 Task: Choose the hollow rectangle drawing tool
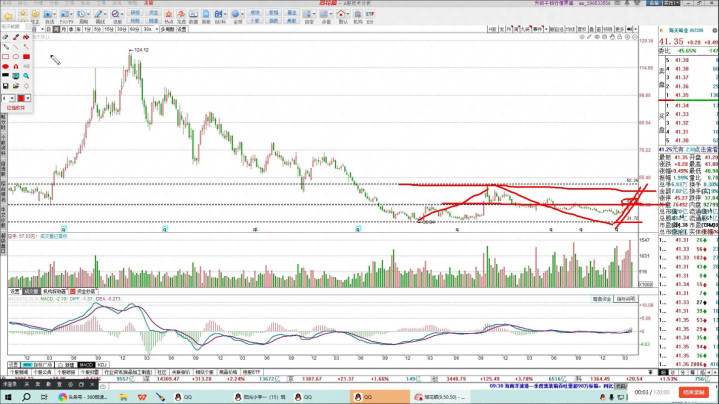[x=6, y=57]
